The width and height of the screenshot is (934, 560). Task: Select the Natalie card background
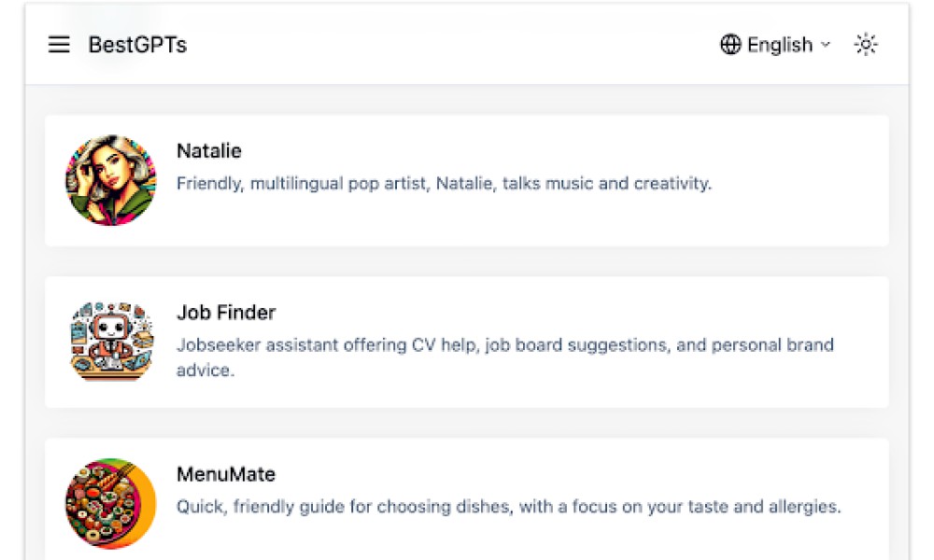click(x=467, y=181)
